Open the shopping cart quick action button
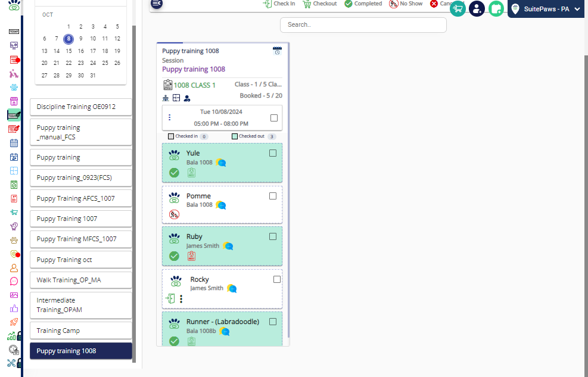The image size is (588, 377). click(x=458, y=8)
